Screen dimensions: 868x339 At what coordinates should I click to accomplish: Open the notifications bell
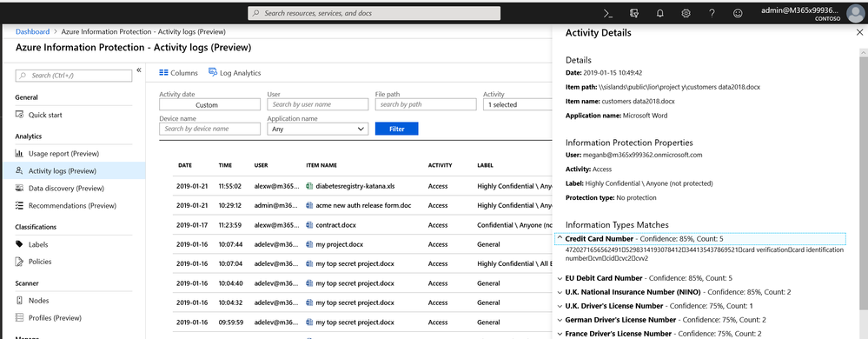659,13
